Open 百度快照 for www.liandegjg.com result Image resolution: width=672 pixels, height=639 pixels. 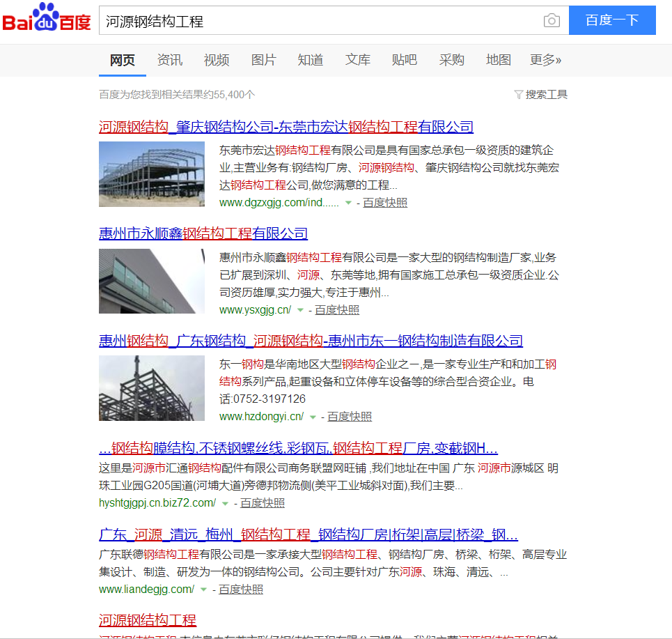click(241, 590)
